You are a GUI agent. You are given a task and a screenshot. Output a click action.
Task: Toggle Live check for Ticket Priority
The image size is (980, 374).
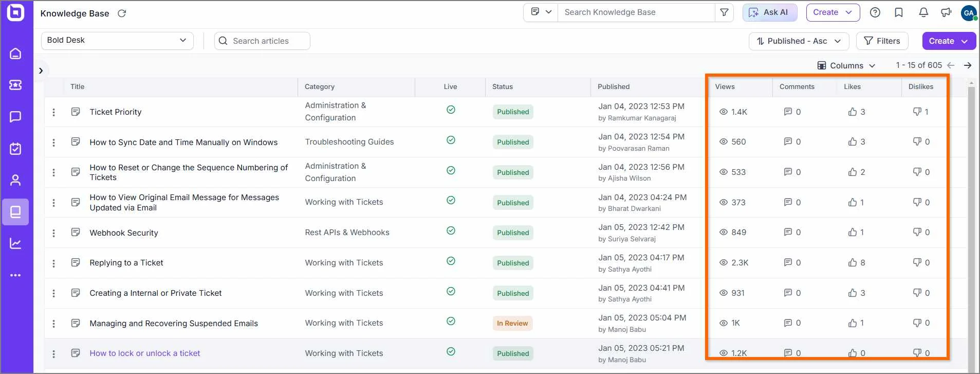click(x=451, y=110)
